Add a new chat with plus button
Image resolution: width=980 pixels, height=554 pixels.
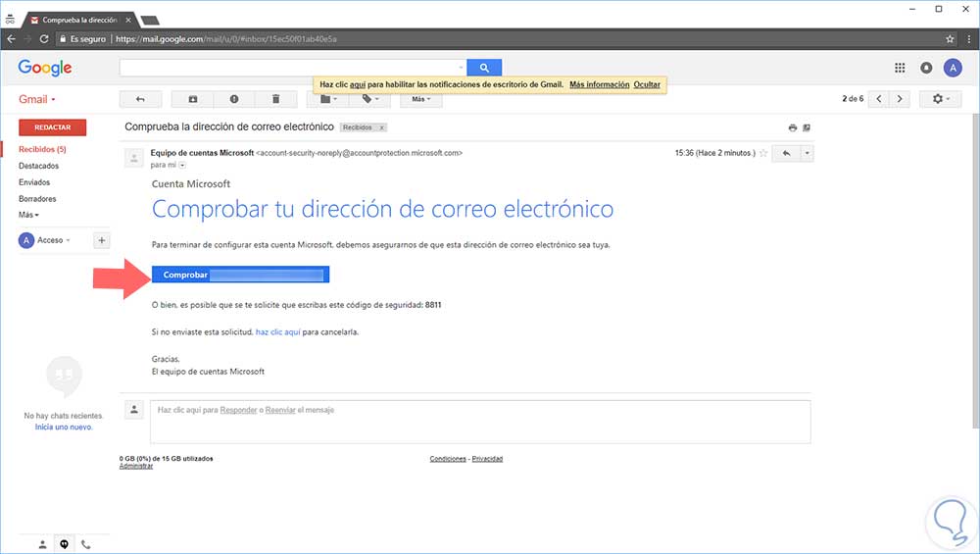point(101,240)
